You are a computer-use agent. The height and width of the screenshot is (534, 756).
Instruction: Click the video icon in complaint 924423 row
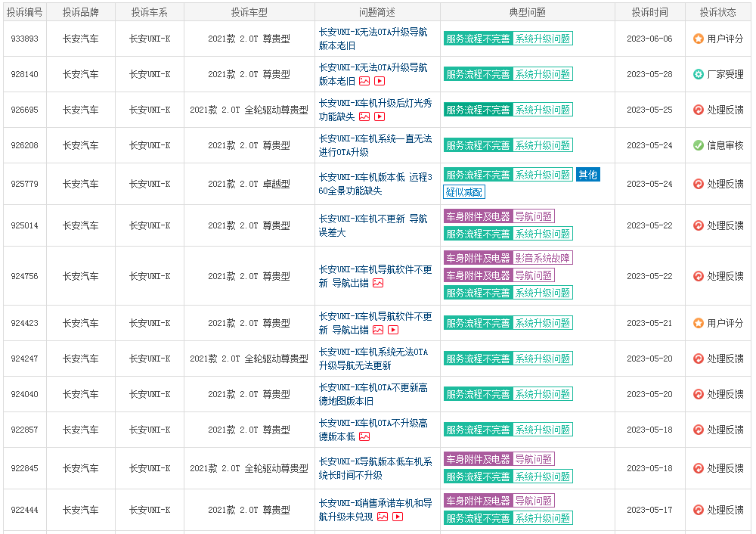(393, 330)
